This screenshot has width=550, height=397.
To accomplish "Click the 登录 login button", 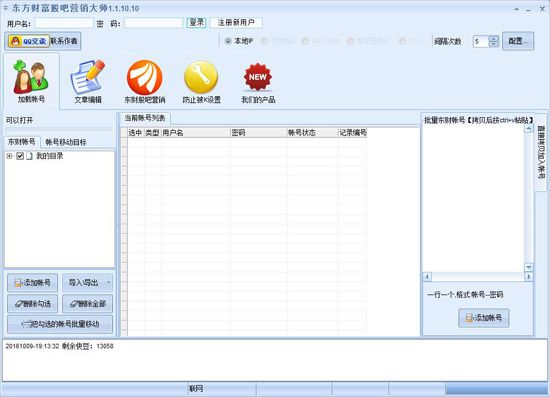I will pos(196,22).
